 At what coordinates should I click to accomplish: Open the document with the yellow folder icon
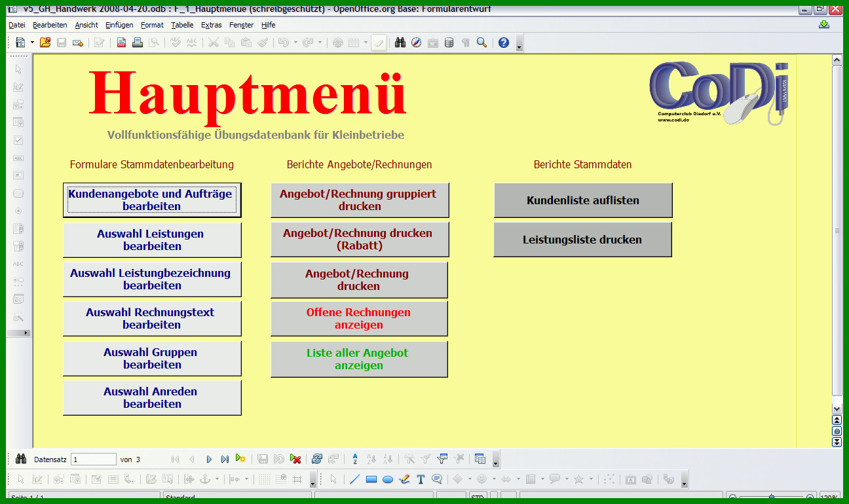(x=45, y=43)
